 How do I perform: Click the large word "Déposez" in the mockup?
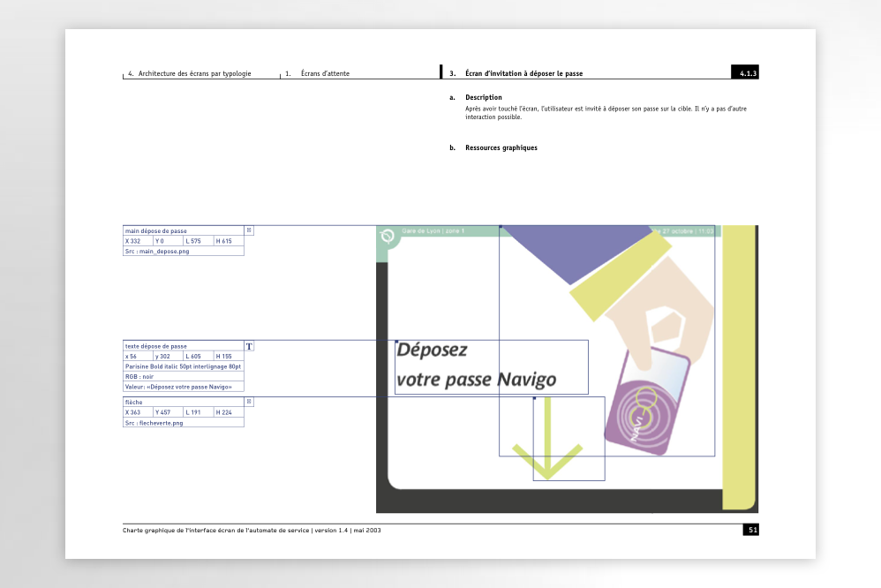click(x=432, y=351)
